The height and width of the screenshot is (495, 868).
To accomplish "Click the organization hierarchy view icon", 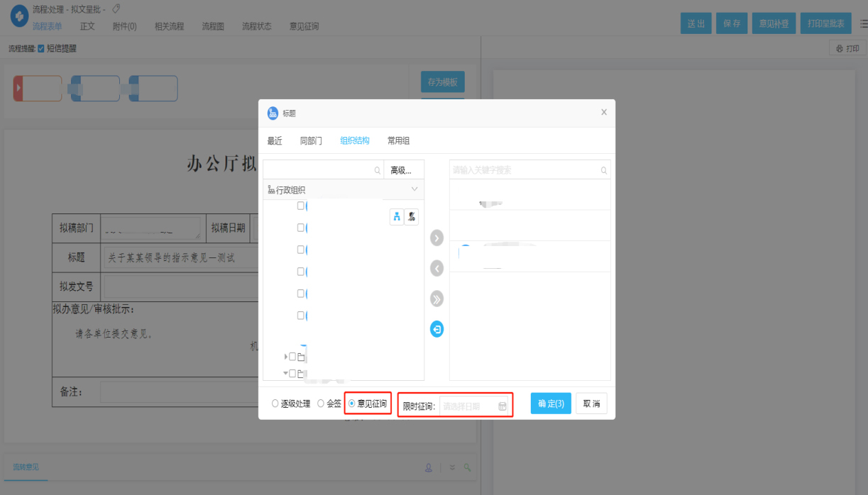I will pyautogui.click(x=397, y=217).
